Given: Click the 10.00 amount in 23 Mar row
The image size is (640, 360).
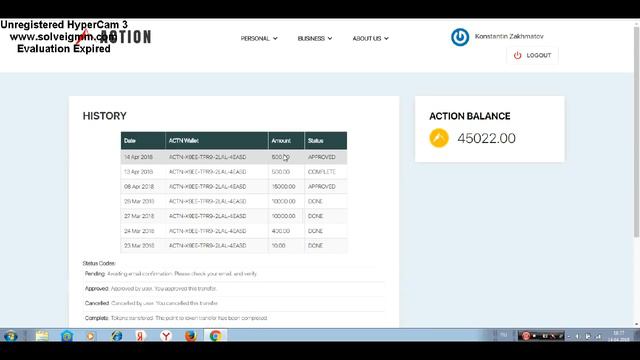Looking at the screenshot, I should click(278, 246).
